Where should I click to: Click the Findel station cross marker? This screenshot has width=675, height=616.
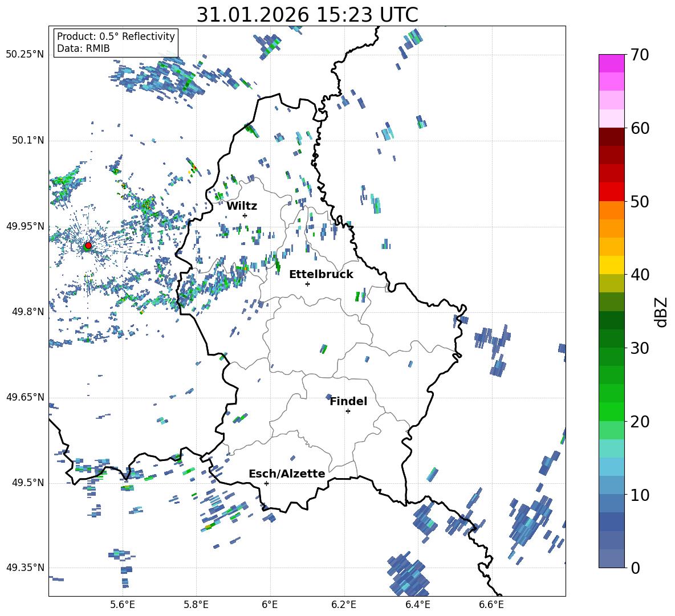348,411
